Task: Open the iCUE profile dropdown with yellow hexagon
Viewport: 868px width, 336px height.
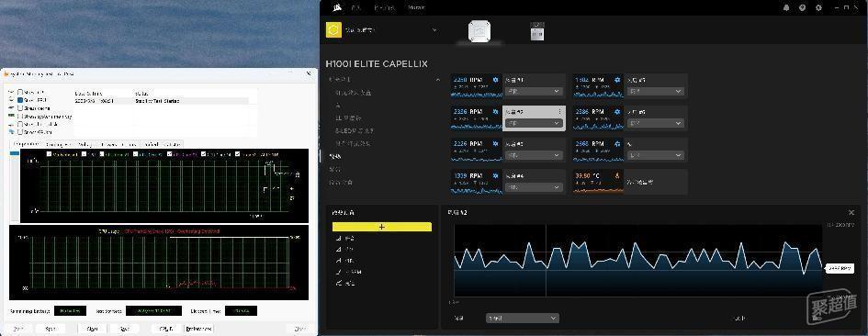Action: (382, 30)
